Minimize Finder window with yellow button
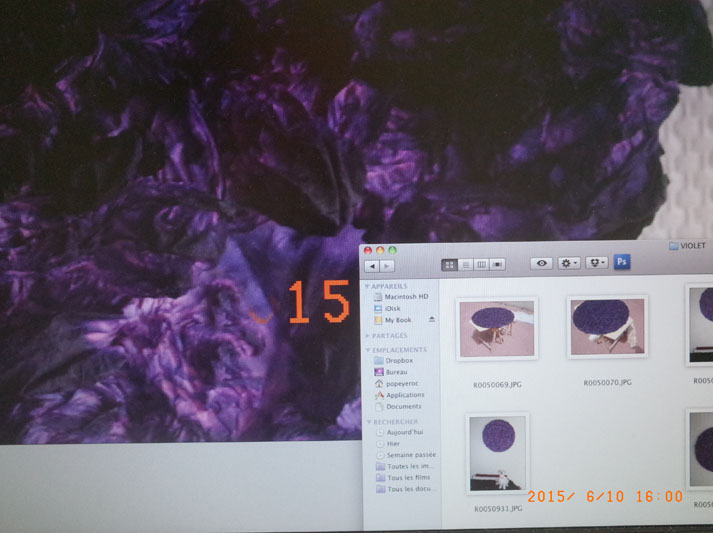The height and width of the screenshot is (533, 713). point(380,250)
